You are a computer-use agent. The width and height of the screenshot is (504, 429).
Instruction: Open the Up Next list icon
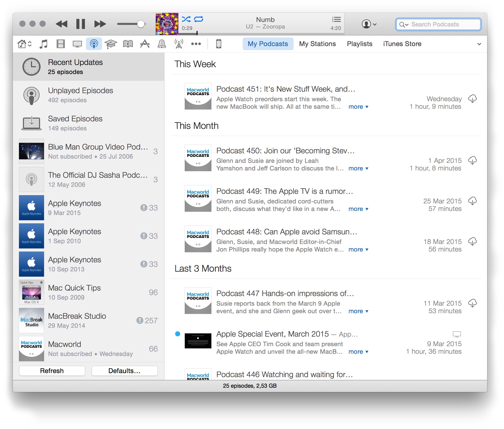tap(336, 19)
